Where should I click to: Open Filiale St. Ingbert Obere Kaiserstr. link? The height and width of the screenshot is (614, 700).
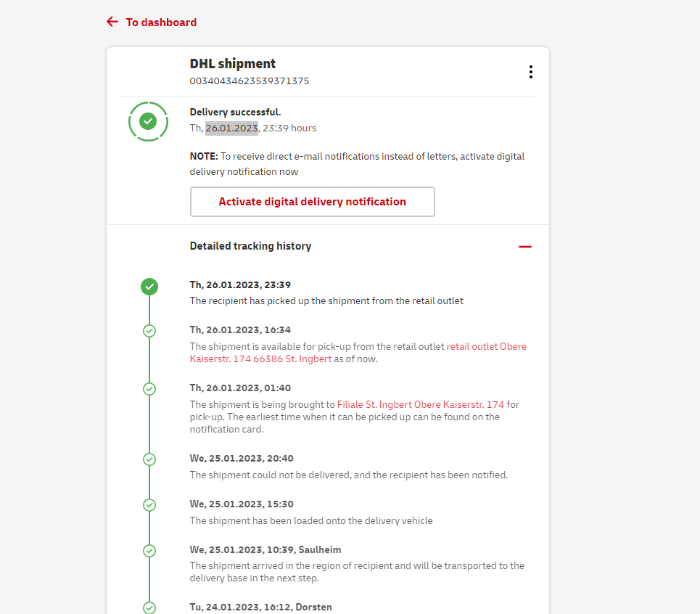420,404
